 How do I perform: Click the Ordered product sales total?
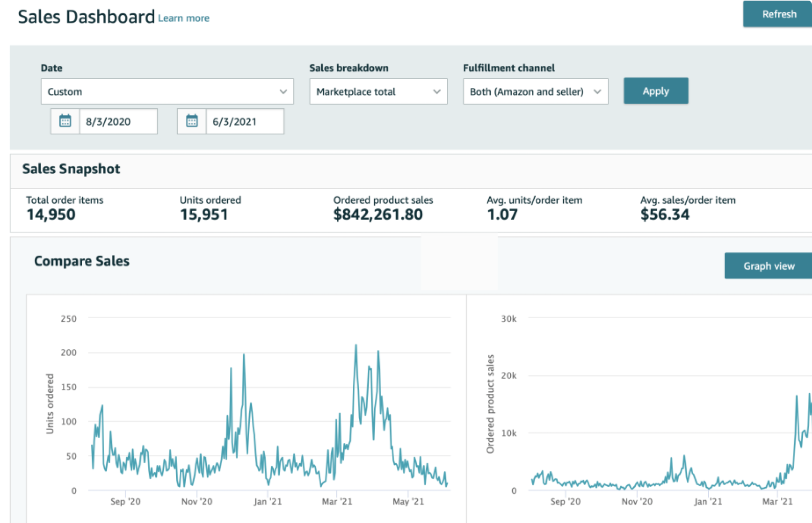pyautogui.click(x=378, y=215)
